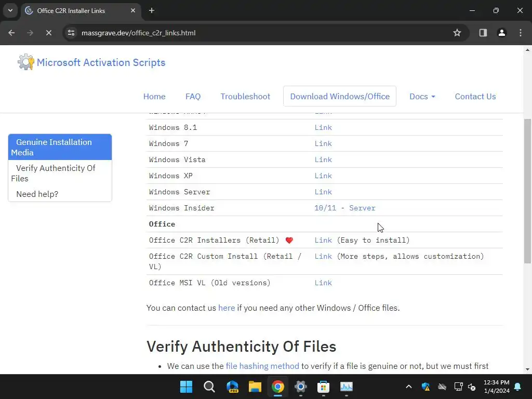Open Microsoft Store from the taskbar
The image size is (532, 399).
pos(323,387)
